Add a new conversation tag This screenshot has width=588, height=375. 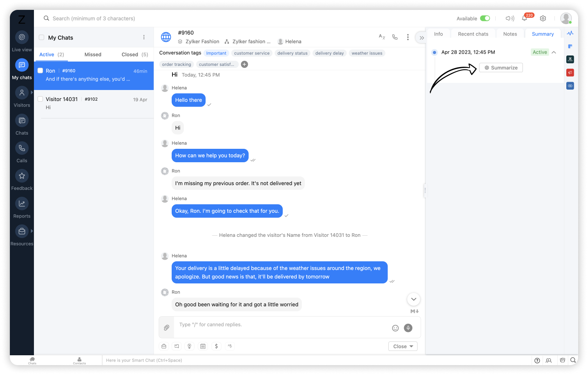244,64
